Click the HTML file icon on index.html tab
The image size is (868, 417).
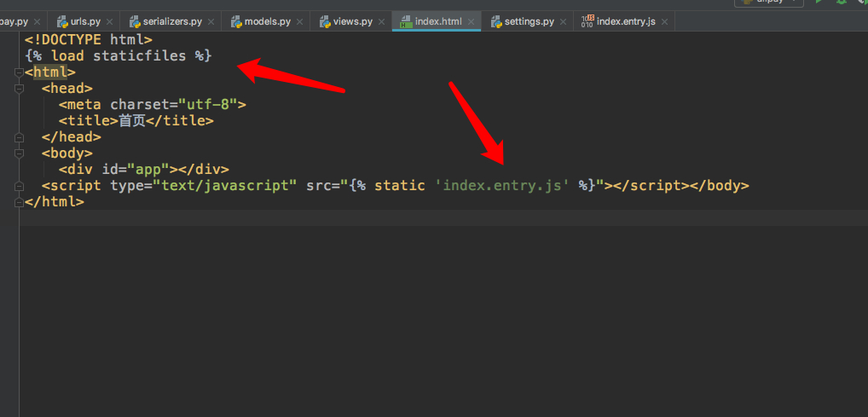click(407, 22)
